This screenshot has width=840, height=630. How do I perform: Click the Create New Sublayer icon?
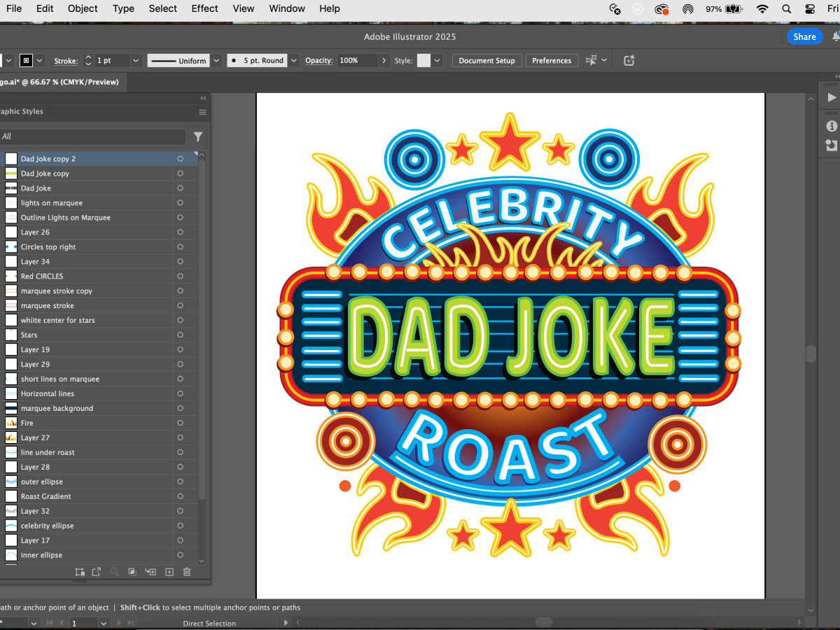(x=150, y=572)
